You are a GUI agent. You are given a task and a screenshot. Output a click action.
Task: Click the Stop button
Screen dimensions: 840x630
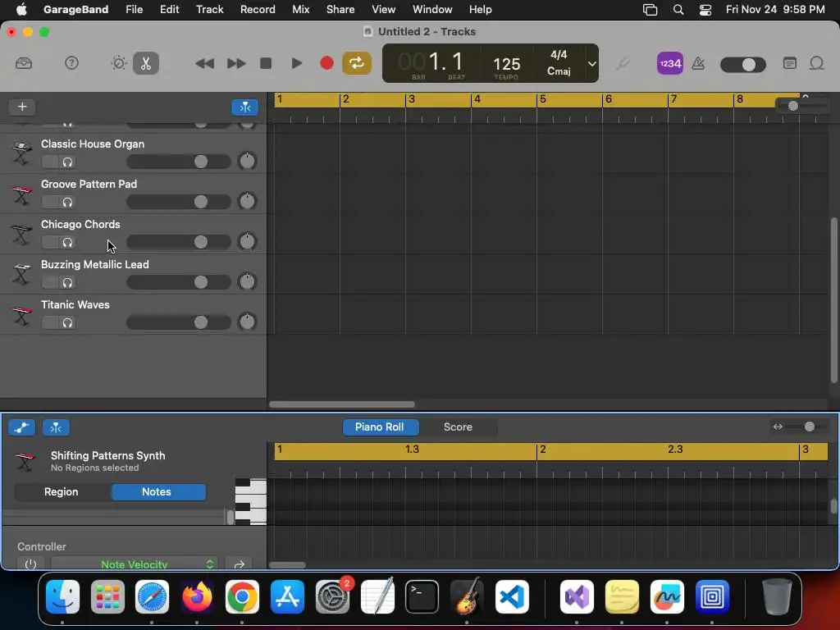coord(266,63)
